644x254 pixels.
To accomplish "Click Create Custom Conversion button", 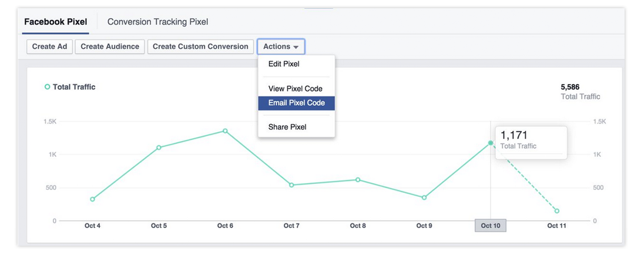I will [x=200, y=46].
